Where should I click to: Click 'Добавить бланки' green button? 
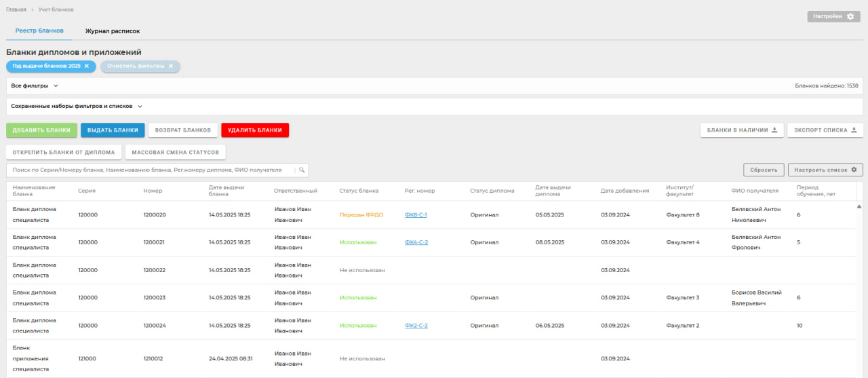(41, 130)
